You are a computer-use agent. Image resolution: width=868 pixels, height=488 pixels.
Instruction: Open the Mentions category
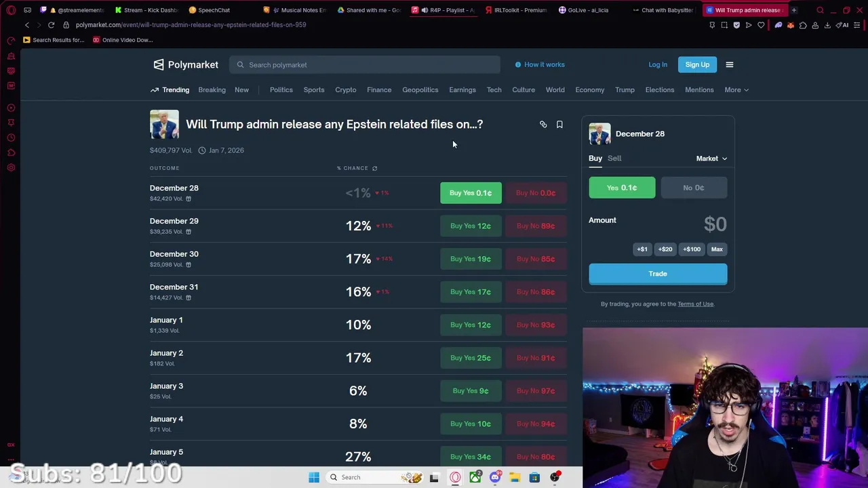(x=699, y=89)
